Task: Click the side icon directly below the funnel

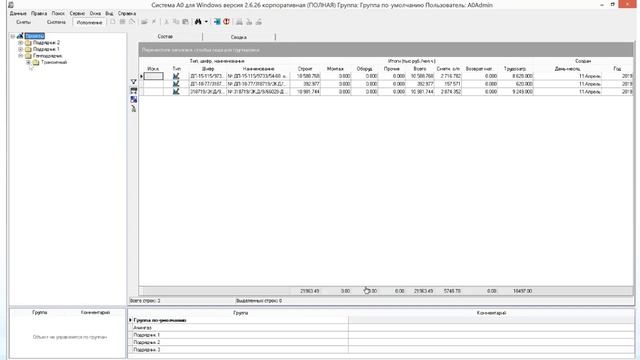Action: coord(133,91)
